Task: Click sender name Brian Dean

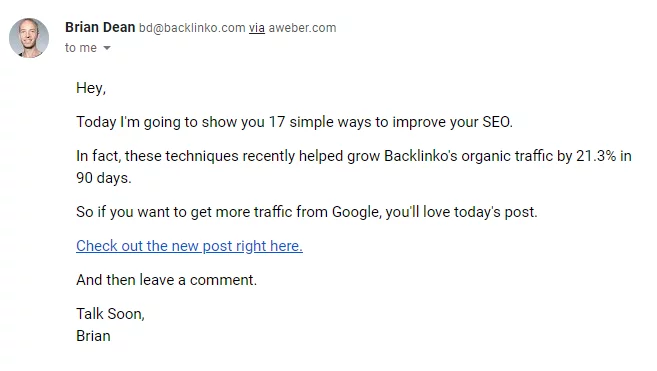Action: click(x=100, y=28)
